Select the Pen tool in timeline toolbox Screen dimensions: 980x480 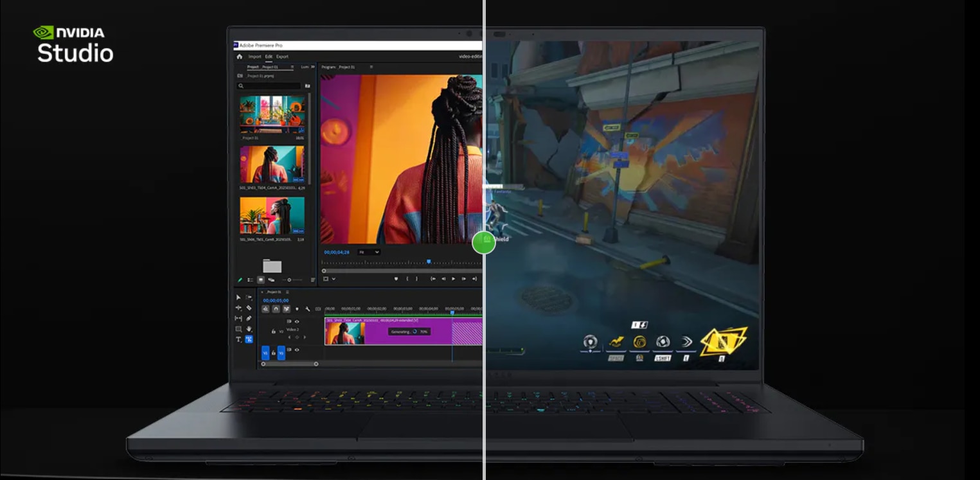coord(249,318)
